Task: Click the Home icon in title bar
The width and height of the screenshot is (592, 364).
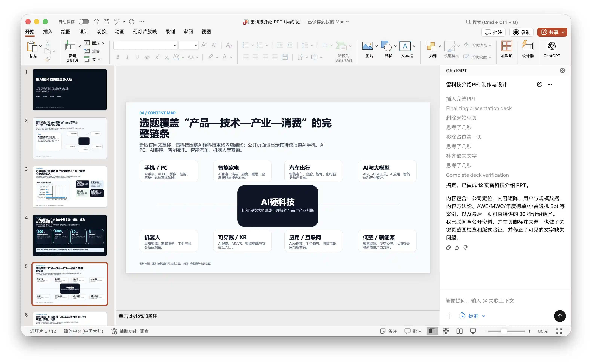Action: [96, 22]
